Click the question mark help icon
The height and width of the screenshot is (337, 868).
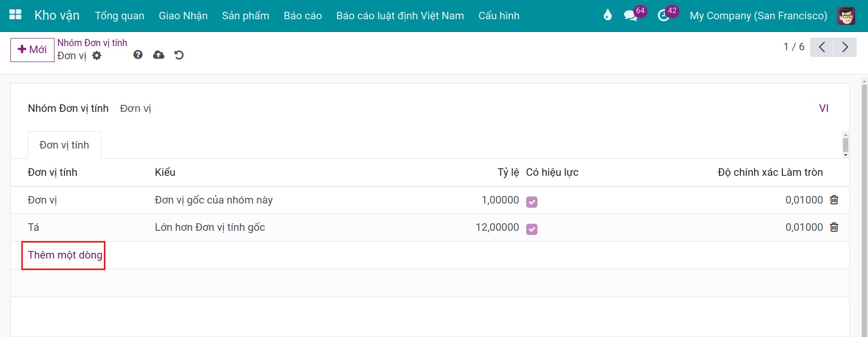point(138,55)
